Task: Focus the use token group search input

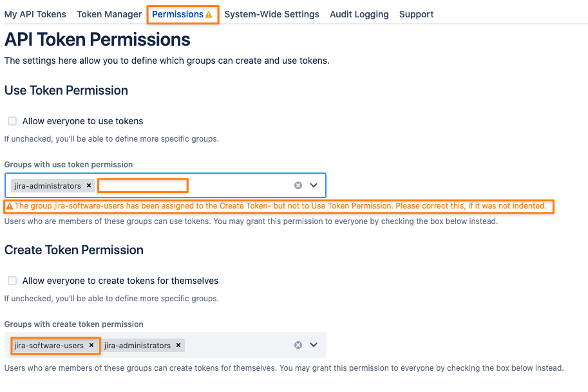Action: [142, 185]
